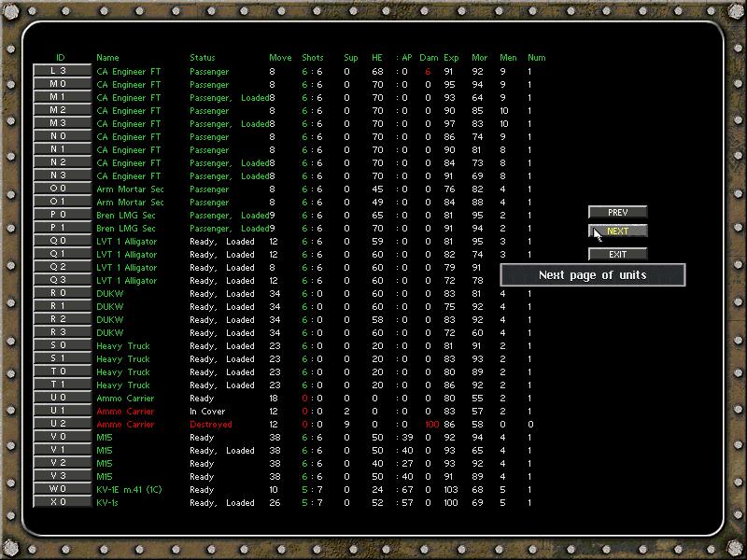The width and height of the screenshot is (747, 560).
Task: Select unit ID button N 0
Action: pos(62,136)
